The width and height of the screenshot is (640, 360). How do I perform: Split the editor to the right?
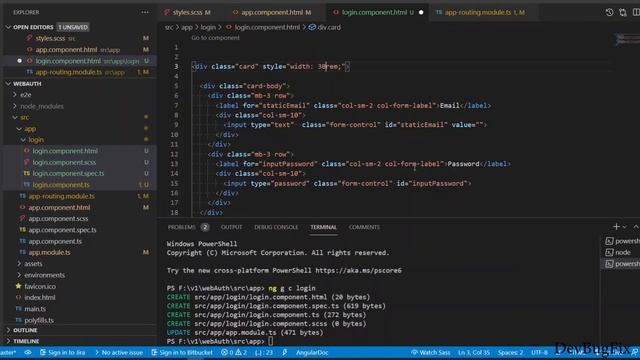[636, 12]
